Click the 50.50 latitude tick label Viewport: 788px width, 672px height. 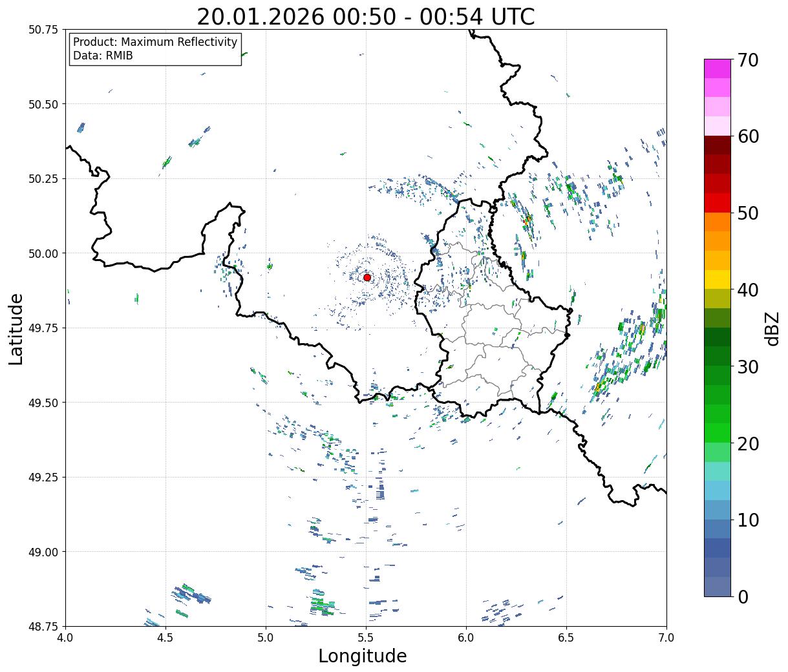[x=43, y=104]
